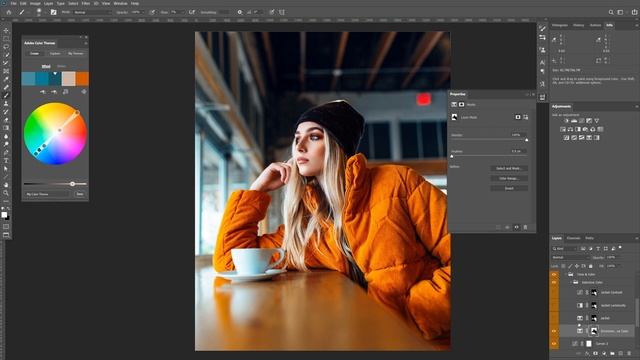Select the Zoom tool
The height and width of the screenshot is (360, 640).
pos(6,193)
